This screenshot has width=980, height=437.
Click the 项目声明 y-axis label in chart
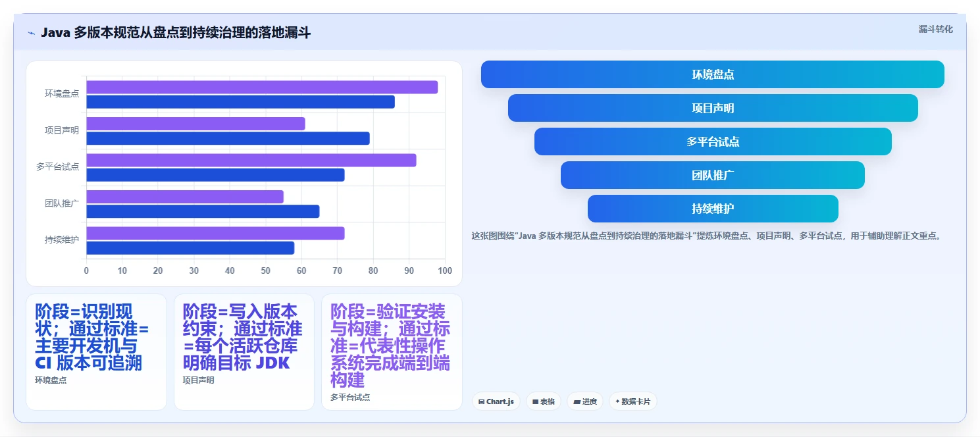coord(62,130)
